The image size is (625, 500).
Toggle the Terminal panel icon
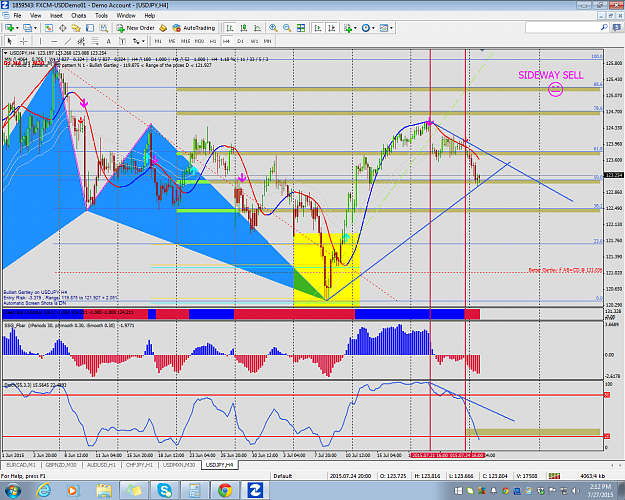pos(90,28)
